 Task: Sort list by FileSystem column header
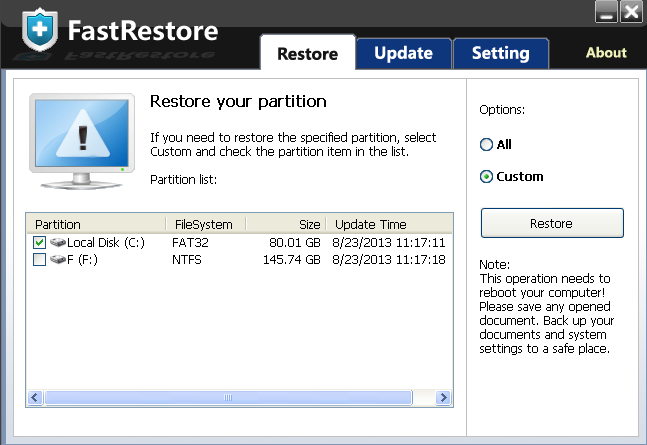[x=204, y=224]
